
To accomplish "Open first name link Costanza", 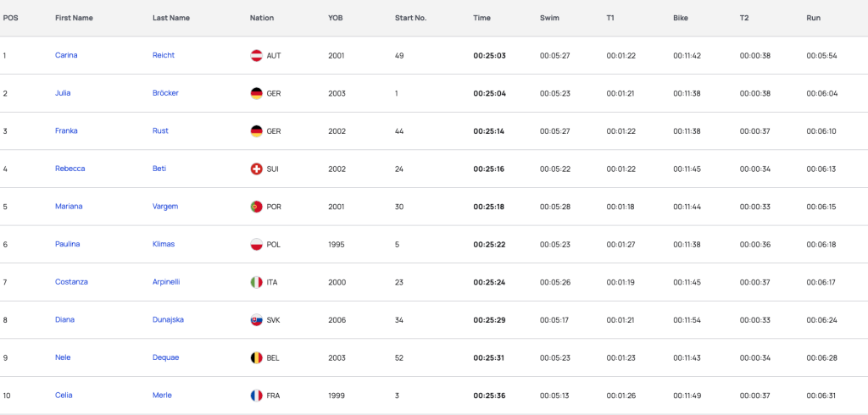I will [x=71, y=282].
